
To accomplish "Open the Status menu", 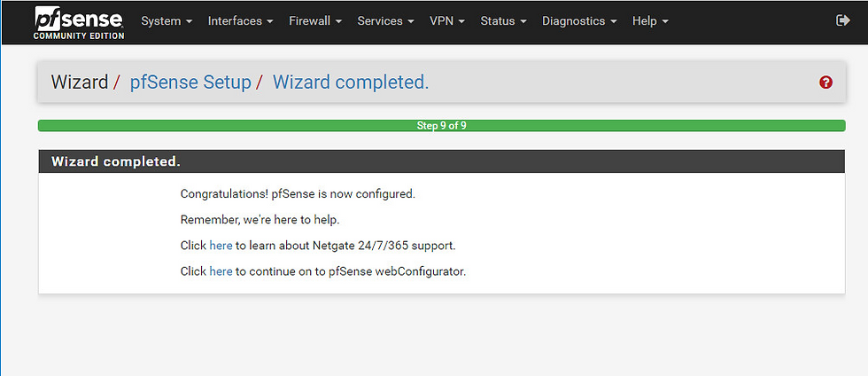I will pos(504,21).
